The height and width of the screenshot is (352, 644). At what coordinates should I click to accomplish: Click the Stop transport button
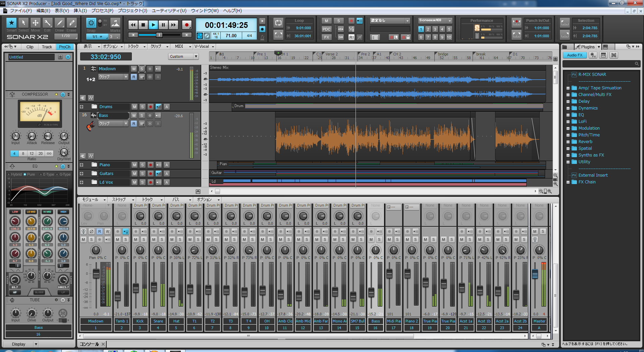143,25
